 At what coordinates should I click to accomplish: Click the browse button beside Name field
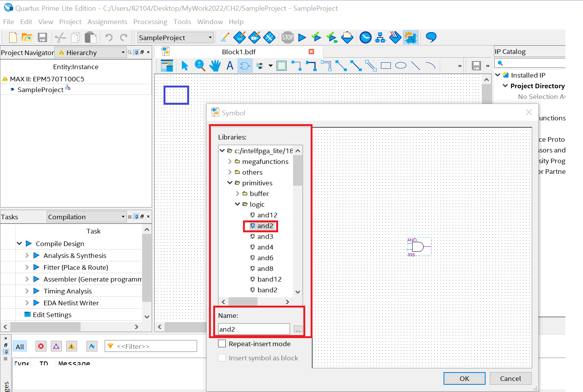pos(298,329)
